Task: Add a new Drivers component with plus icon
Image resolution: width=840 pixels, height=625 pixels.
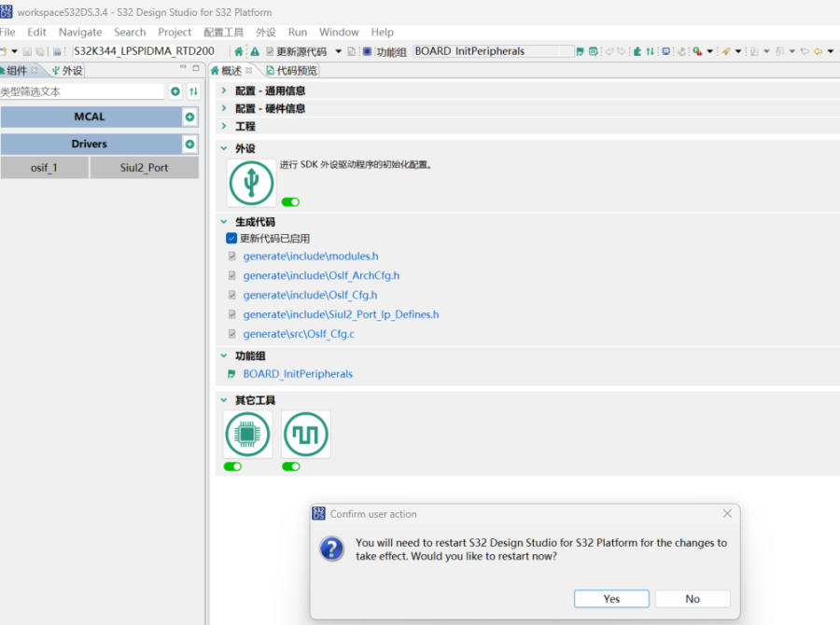Action: (x=189, y=144)
